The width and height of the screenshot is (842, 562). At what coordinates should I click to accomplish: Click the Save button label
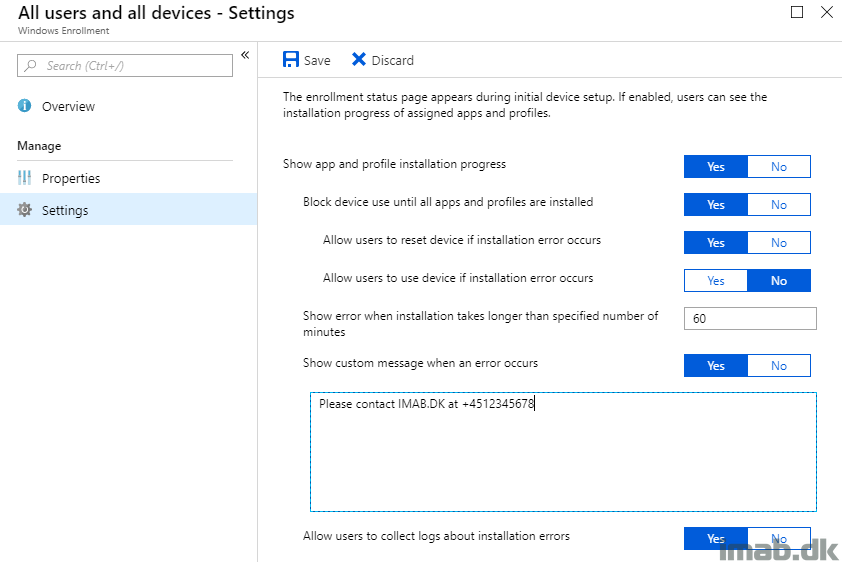tap(317, 60)
